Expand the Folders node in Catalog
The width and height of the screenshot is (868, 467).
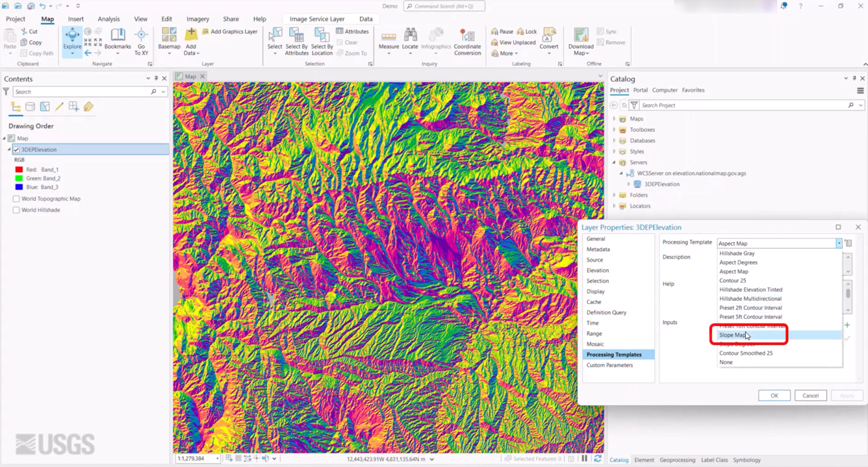coord(614,195)
